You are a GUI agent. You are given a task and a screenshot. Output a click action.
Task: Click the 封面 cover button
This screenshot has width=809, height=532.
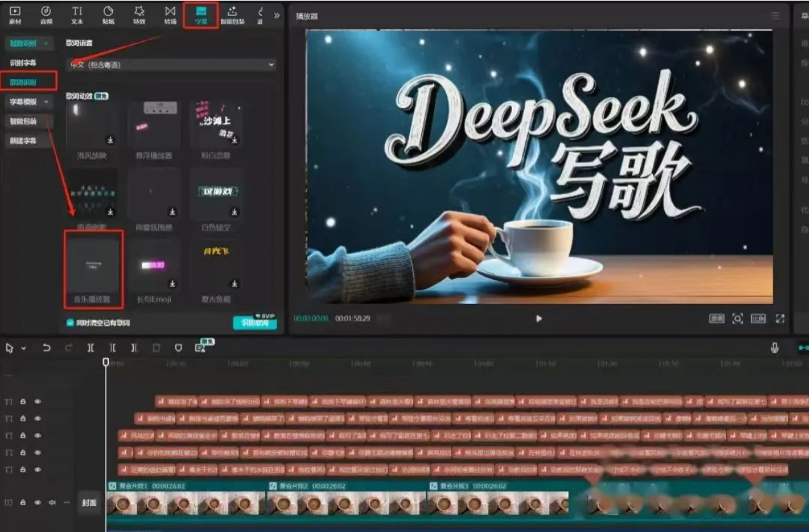(89, 503)
